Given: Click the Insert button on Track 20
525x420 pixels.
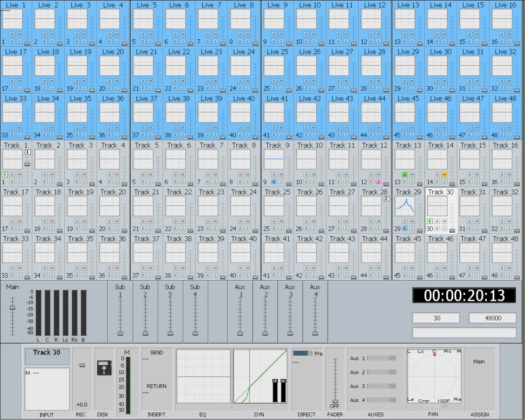Looking at the screenshot, I should (117, 228).
